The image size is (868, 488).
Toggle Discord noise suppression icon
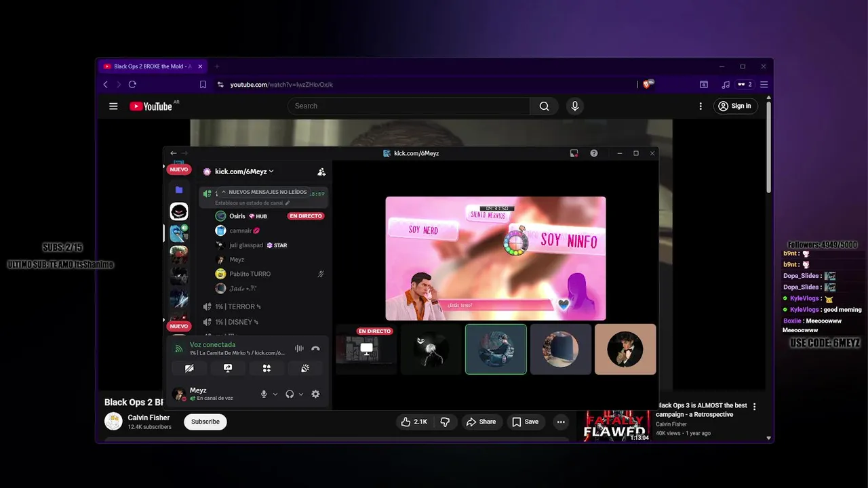299,348
